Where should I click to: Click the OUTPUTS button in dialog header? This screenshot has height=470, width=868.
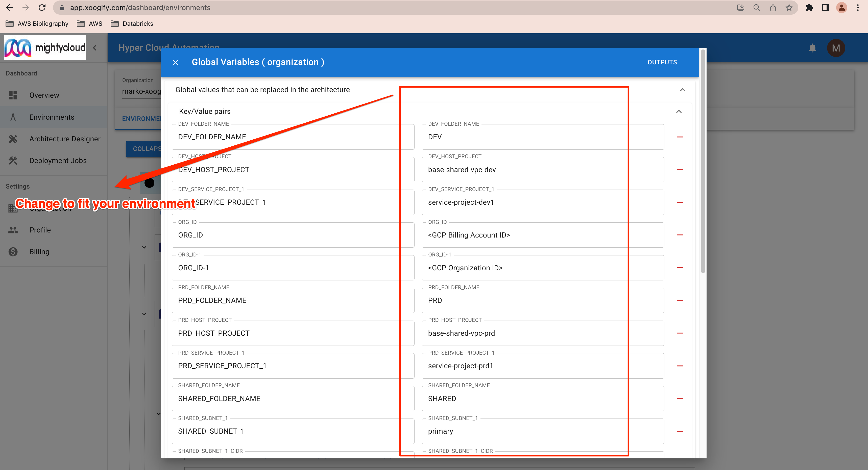coord(662,62)
